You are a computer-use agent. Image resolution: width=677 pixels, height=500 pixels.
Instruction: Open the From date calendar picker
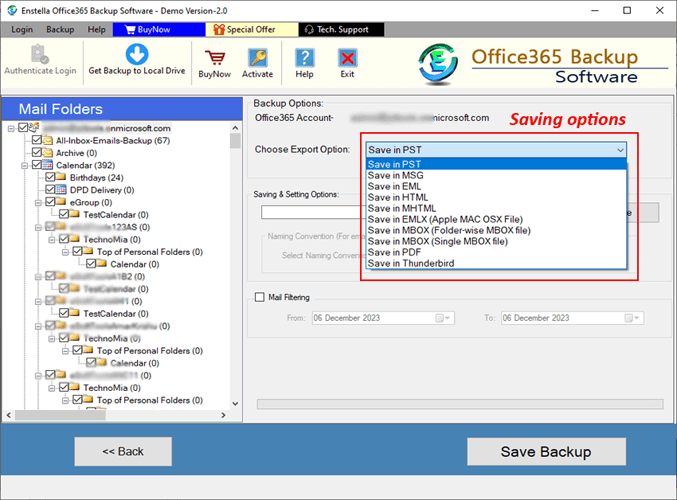pyautogui.click(x=443, y=318)
